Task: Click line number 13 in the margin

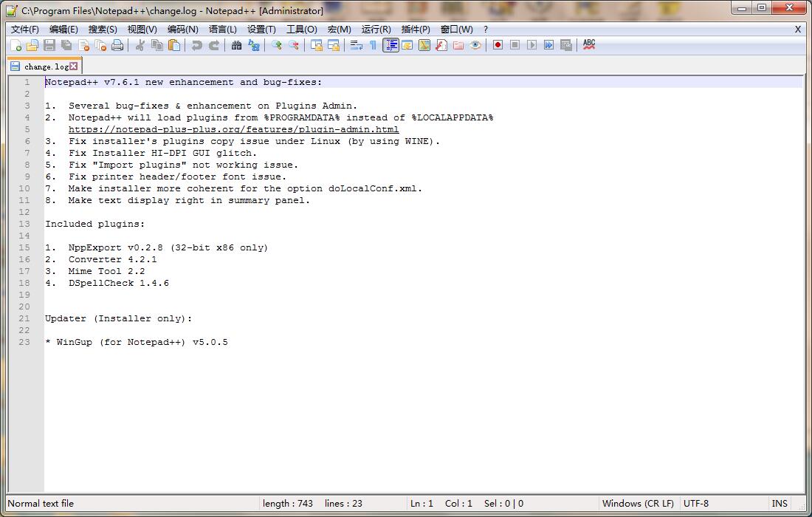Action: [x=24, y=224]
